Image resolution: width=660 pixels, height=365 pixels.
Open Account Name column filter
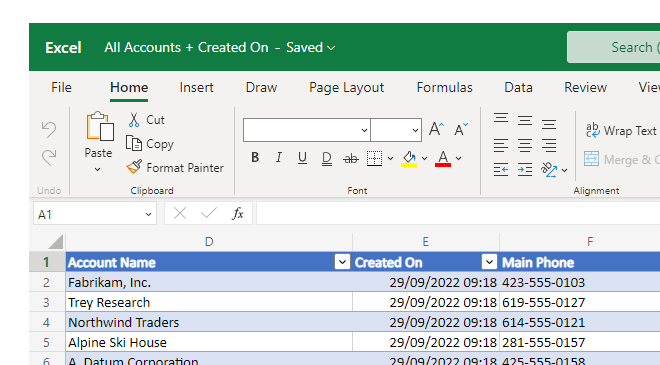pyautogui.click(x=342, y=262)
